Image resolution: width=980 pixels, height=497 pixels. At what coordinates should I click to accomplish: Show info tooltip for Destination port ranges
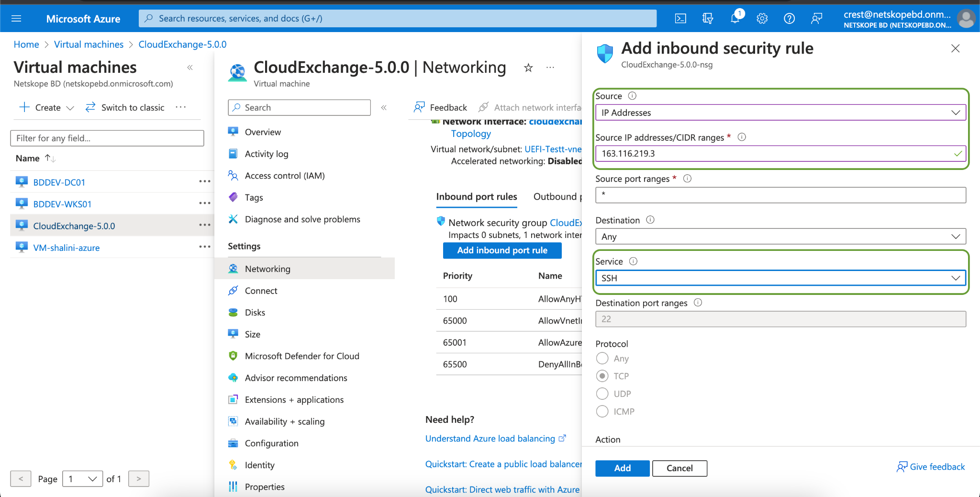(698, 303)
